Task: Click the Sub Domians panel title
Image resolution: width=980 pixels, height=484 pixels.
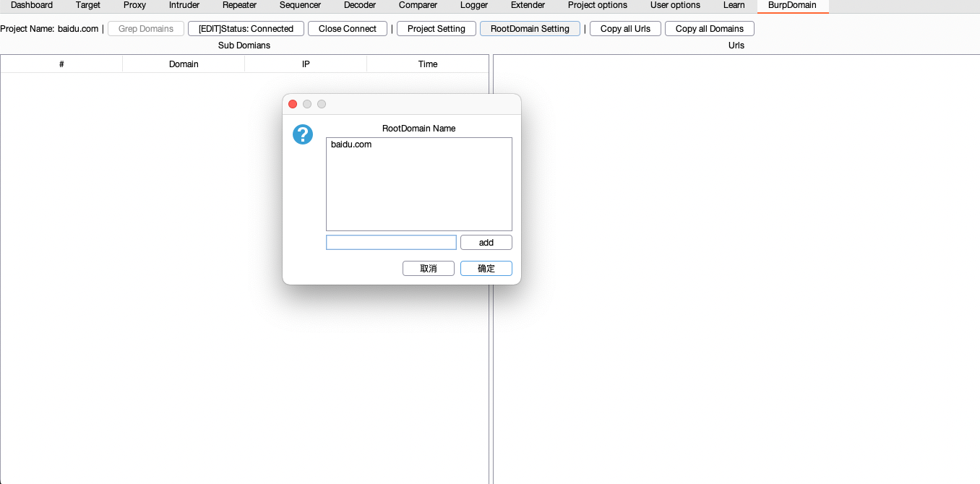Action: point(244,46)
